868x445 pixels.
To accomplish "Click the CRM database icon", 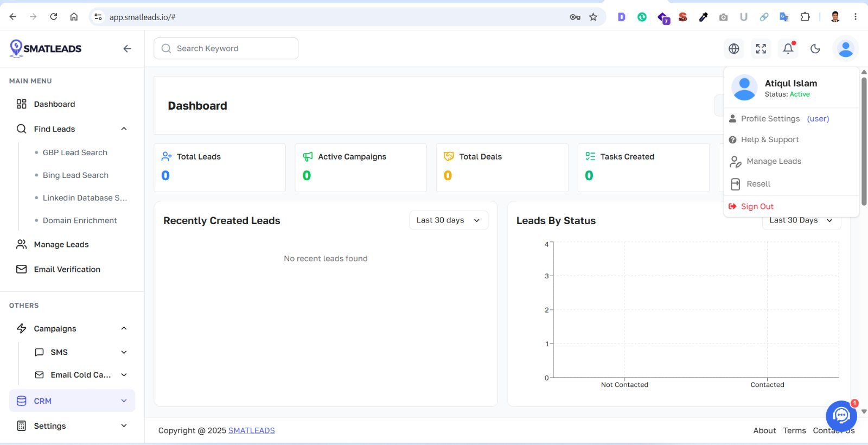I will (22, 401).
